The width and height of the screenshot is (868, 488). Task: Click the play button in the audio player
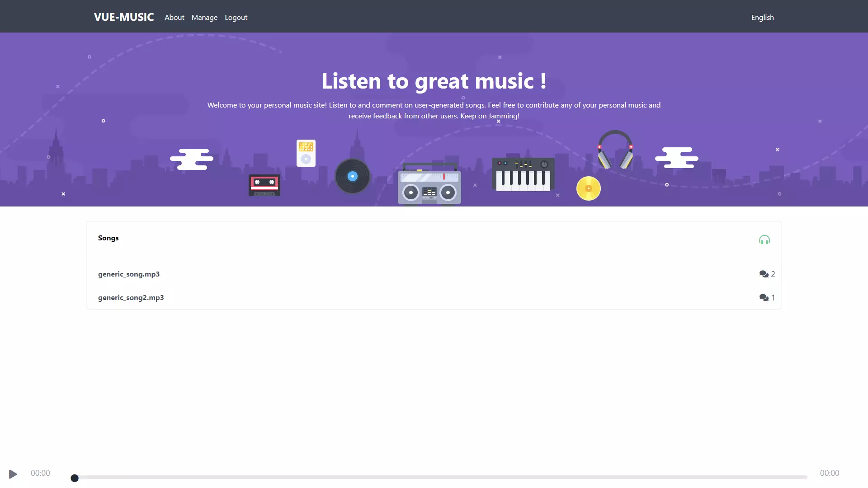point(13,473)
